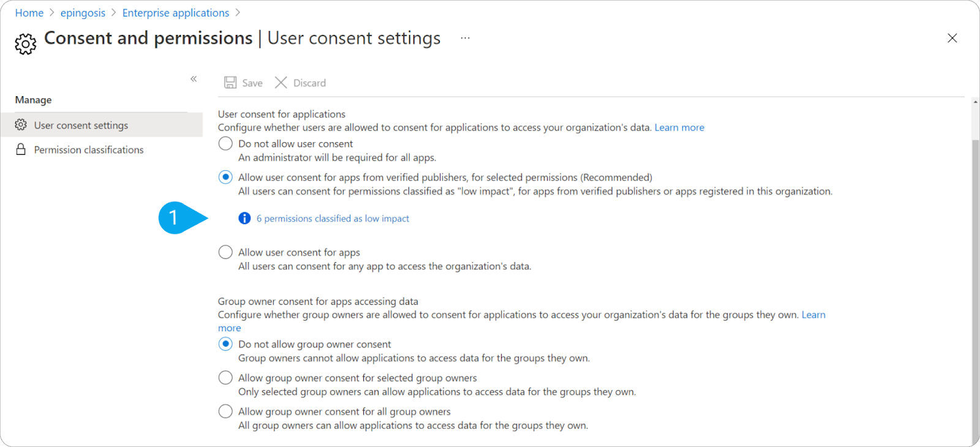This screenshot has height=447, width=980.
Task: Click the gear icon for User consent settings
Action: coord(21,125)
